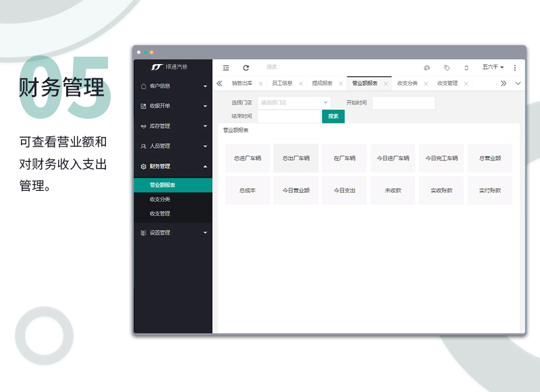Open the 五六千 user dropdown
Viewport: 540px width, 392px height.
[x=493, y=67]
